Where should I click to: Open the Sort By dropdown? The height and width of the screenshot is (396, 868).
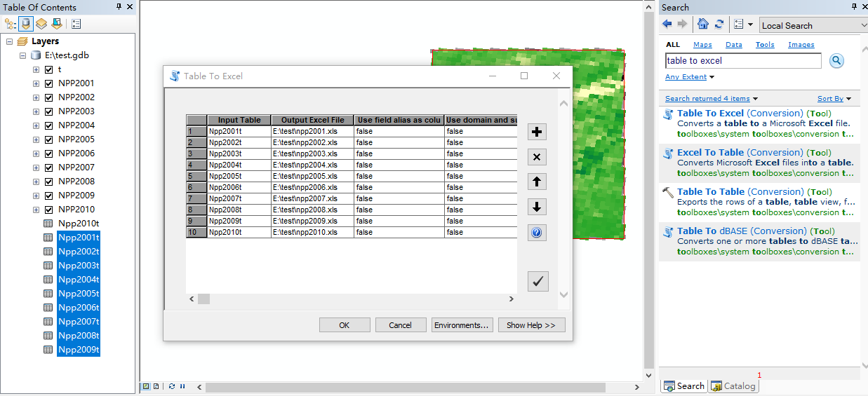pyautogui.click(x=834, y=99)
